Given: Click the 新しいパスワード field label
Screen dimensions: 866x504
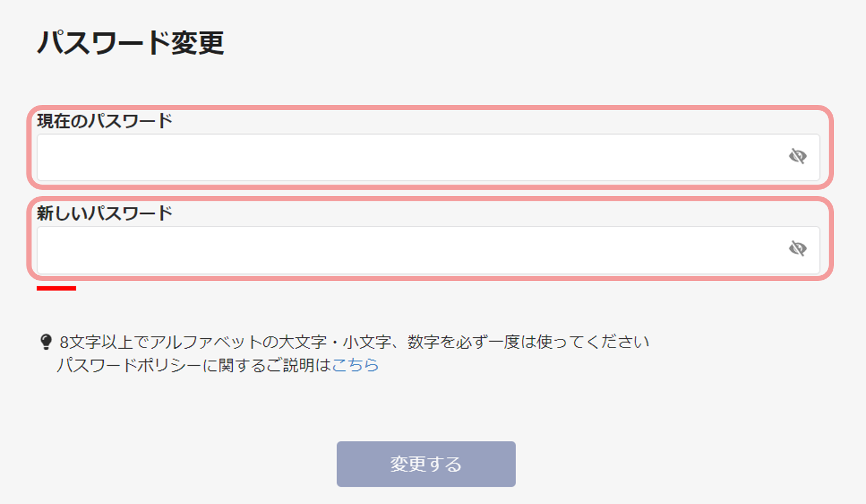Looking at the screenshot, I should click(104, 213).
